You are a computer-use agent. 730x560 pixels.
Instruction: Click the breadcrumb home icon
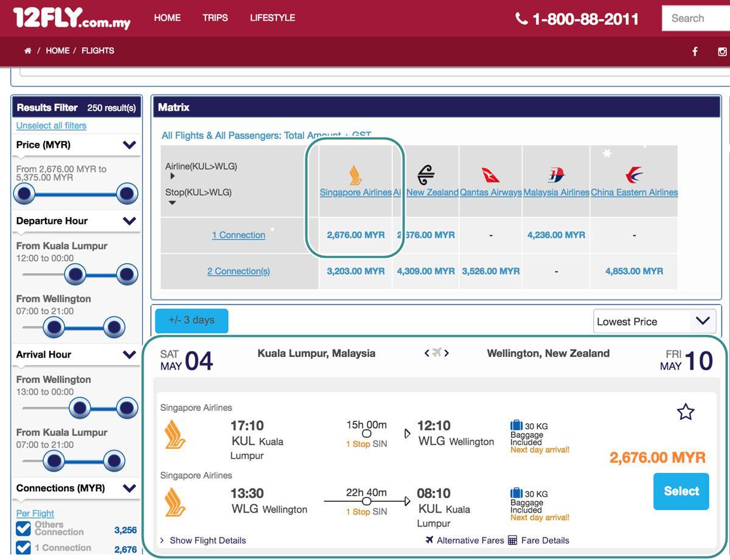coord(27,51)
